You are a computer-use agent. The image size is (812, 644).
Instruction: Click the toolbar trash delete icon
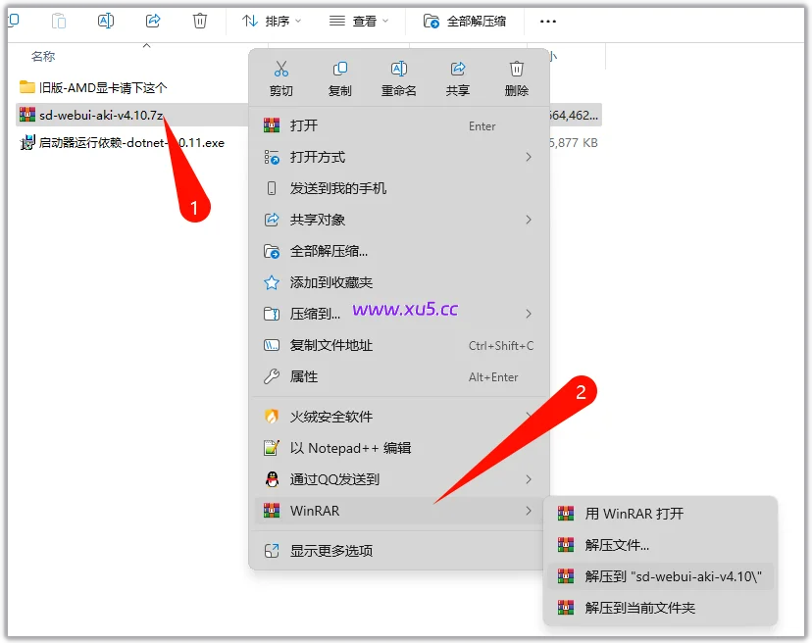[200, 21]
